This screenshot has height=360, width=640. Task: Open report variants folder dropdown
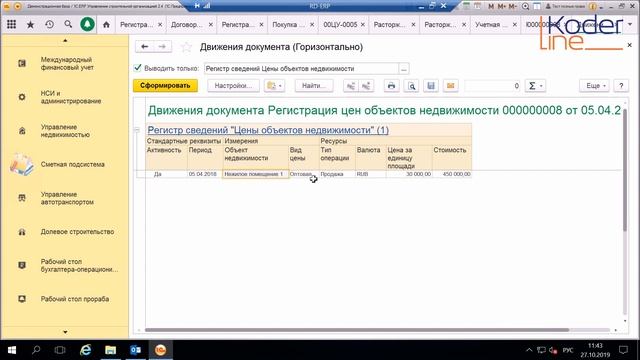(x=274, y=86)
